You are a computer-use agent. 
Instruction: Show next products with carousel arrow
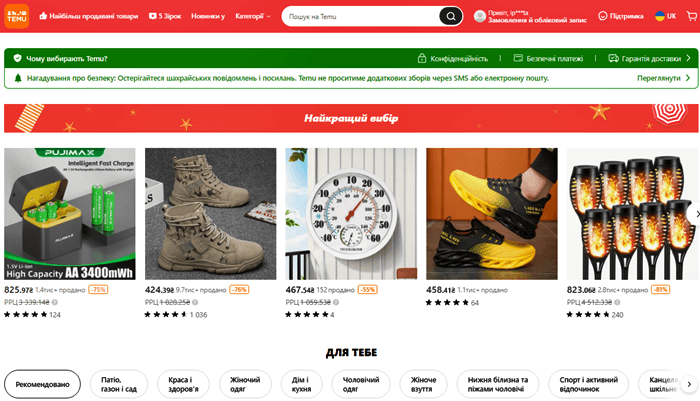696,214
